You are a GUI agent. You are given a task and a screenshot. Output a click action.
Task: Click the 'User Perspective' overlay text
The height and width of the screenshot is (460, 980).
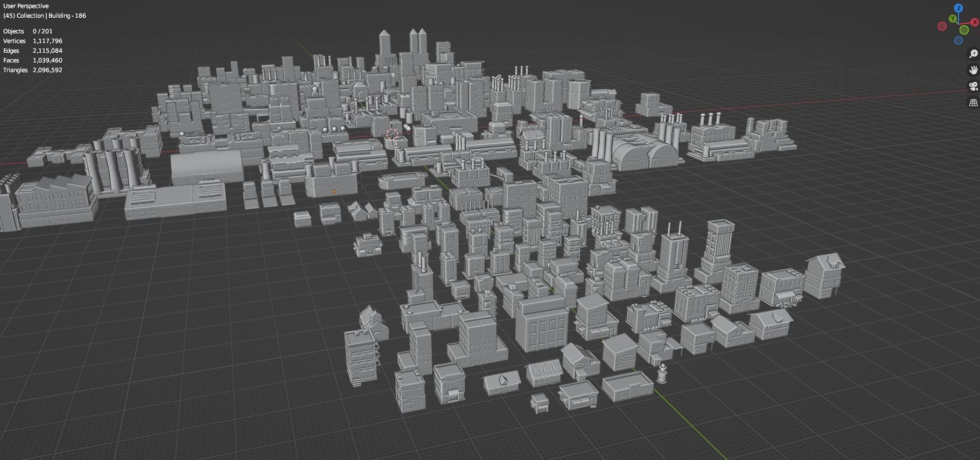point(26,6)
